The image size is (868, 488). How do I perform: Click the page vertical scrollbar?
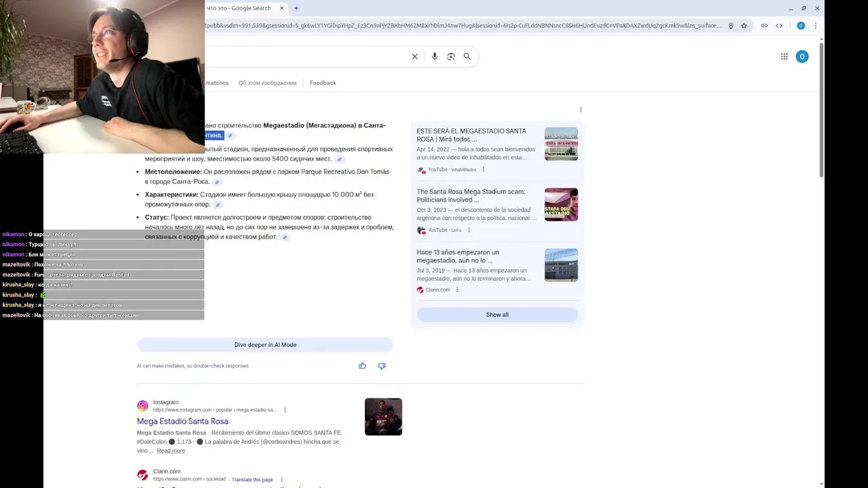point(821,108)
